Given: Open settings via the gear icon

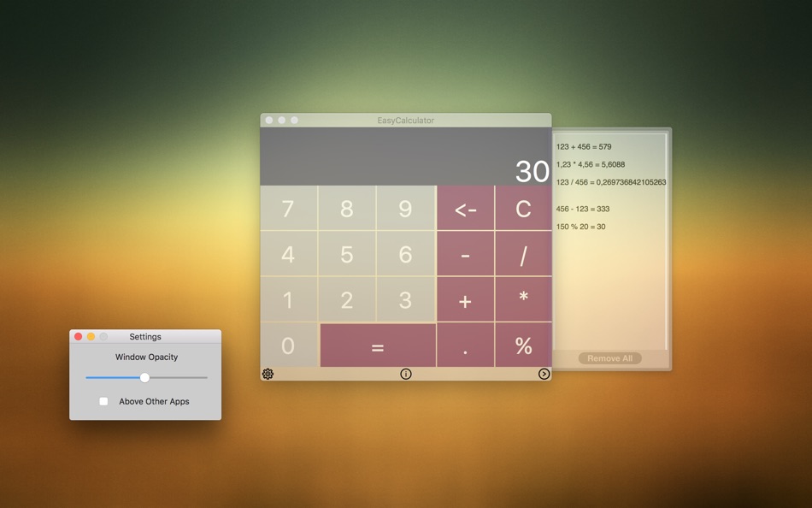Looking at the screenshot, I should pyautogui.click(x=268, y=374).
